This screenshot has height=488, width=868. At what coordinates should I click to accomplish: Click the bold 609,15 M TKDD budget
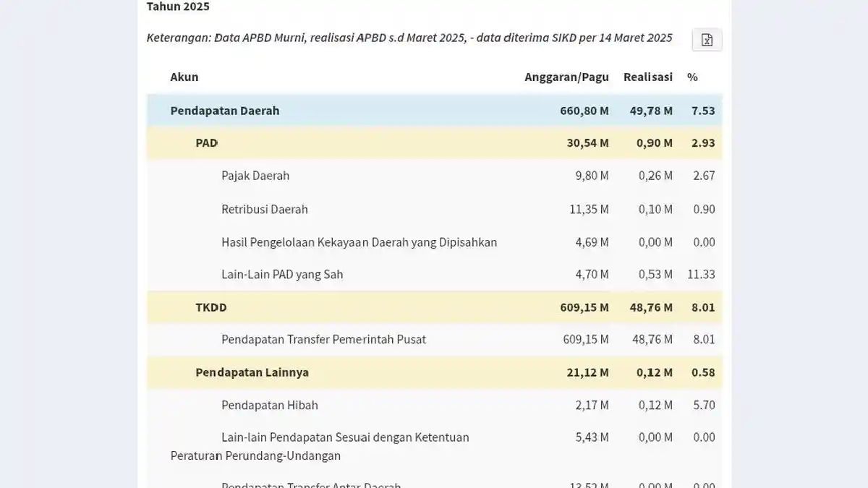pos(584,307)
